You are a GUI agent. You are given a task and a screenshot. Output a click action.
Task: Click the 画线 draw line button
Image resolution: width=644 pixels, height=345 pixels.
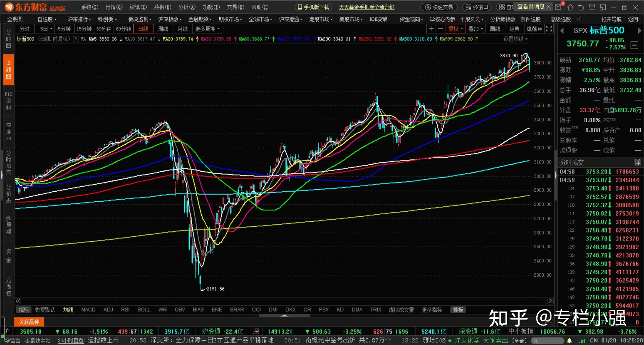[x=495, y=29]
